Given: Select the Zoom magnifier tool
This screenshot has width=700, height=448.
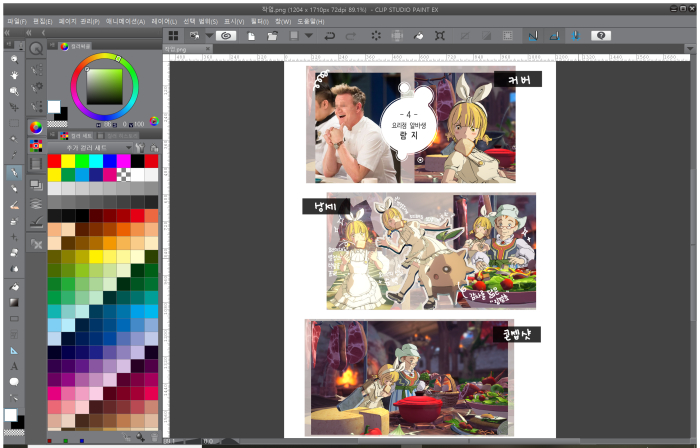Looking at the screenshot, I should pyautogui.click(x=14, y=59).
